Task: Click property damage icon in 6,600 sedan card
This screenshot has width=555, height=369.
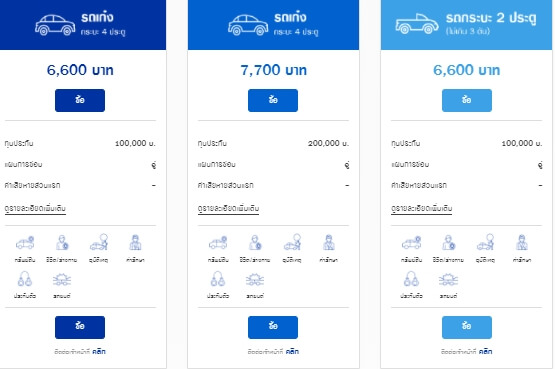Action: (25, 243)
